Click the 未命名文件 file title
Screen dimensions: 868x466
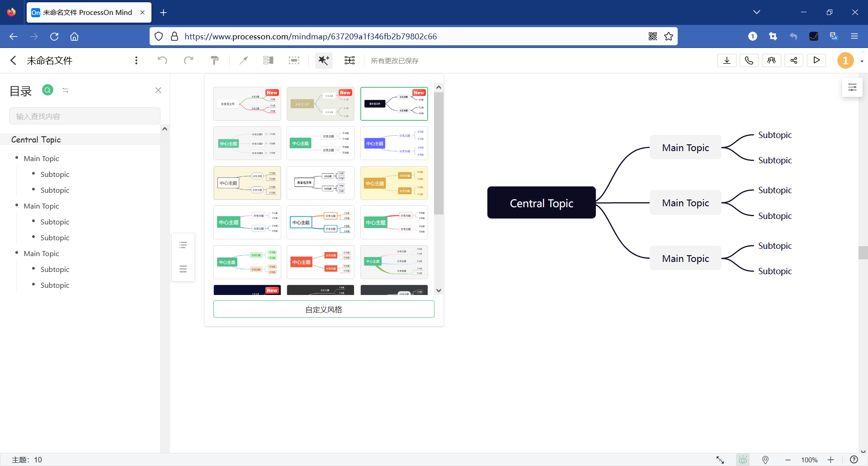[50, 61]
